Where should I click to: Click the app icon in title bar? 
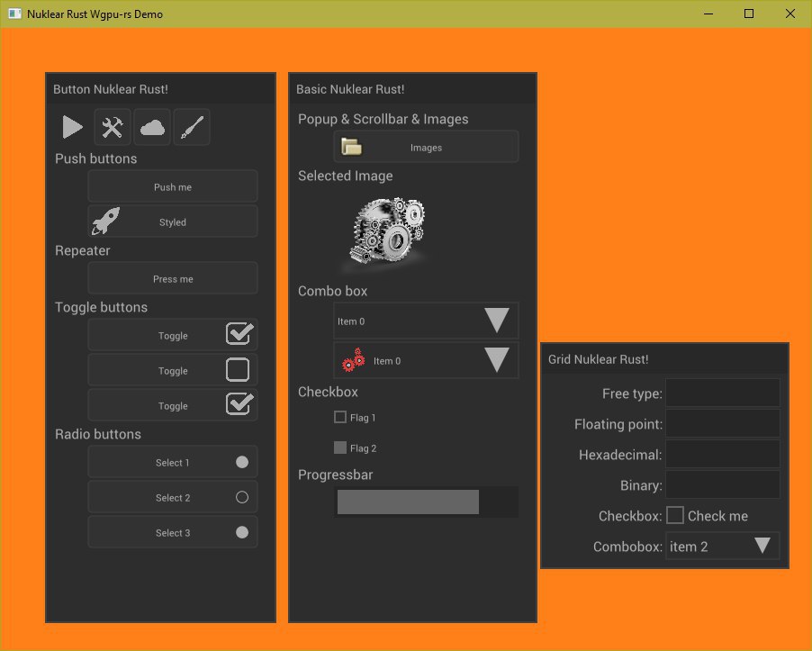pos(15,14)
